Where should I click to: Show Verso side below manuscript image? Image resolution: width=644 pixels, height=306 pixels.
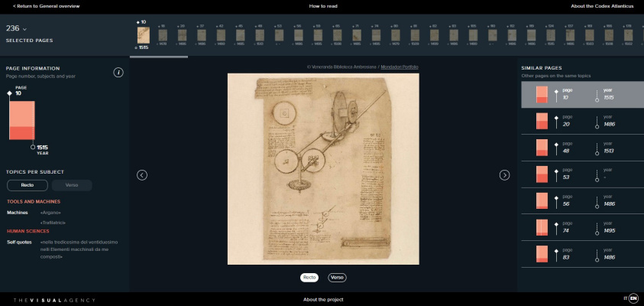[337, 278]
